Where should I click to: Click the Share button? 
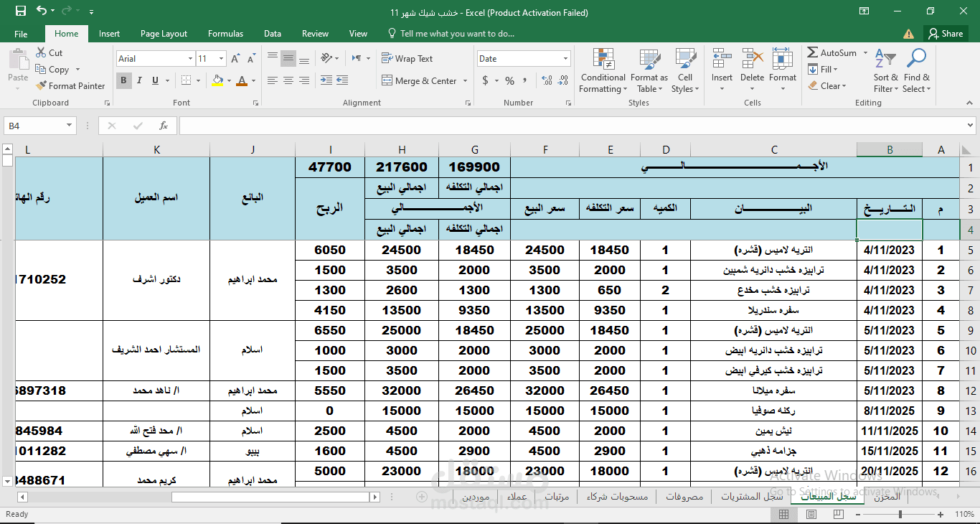945,34
